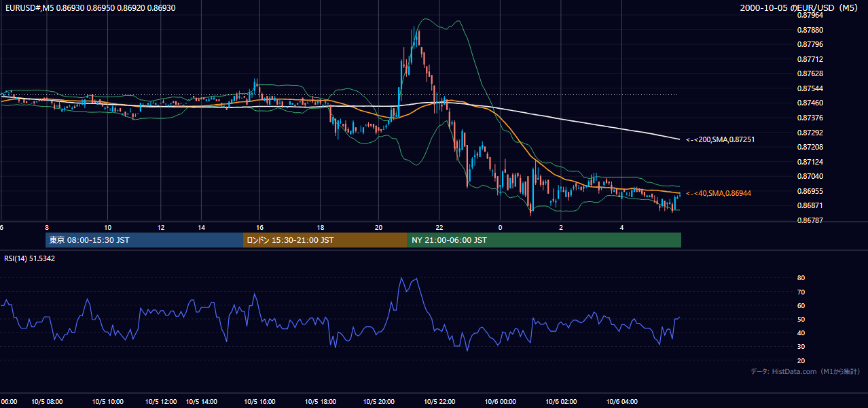868x408 pixels.
Task: Click the hour label 10 on chart time axis
Action: (x=107, y=227)
